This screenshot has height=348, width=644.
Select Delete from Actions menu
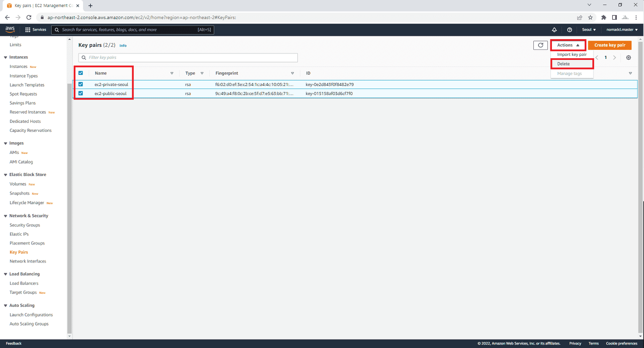(572, 64)
